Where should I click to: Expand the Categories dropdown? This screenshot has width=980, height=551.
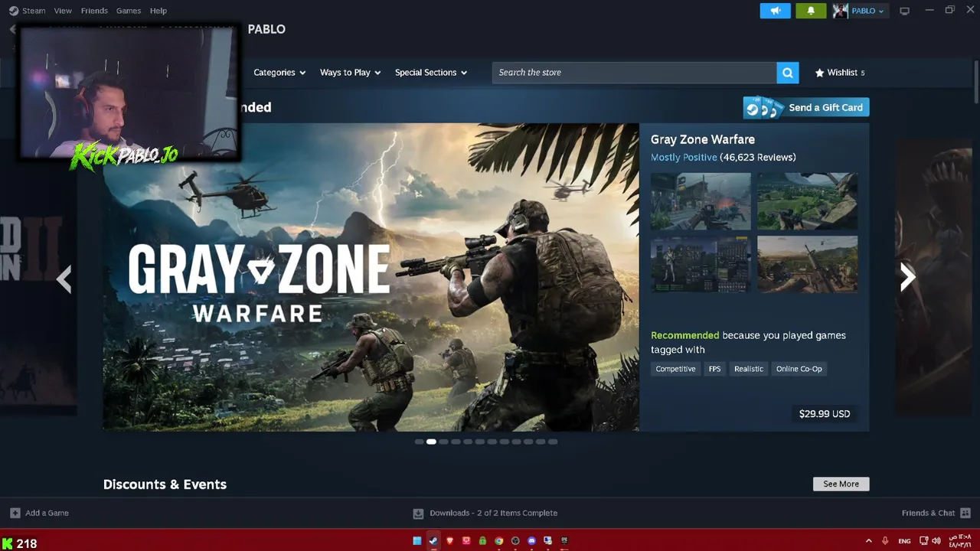(x=279, y=73)
